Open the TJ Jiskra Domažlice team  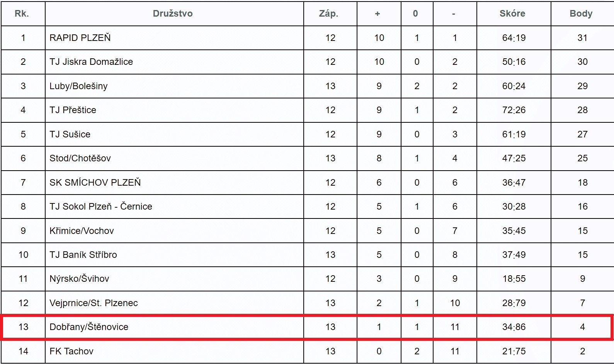91,62
